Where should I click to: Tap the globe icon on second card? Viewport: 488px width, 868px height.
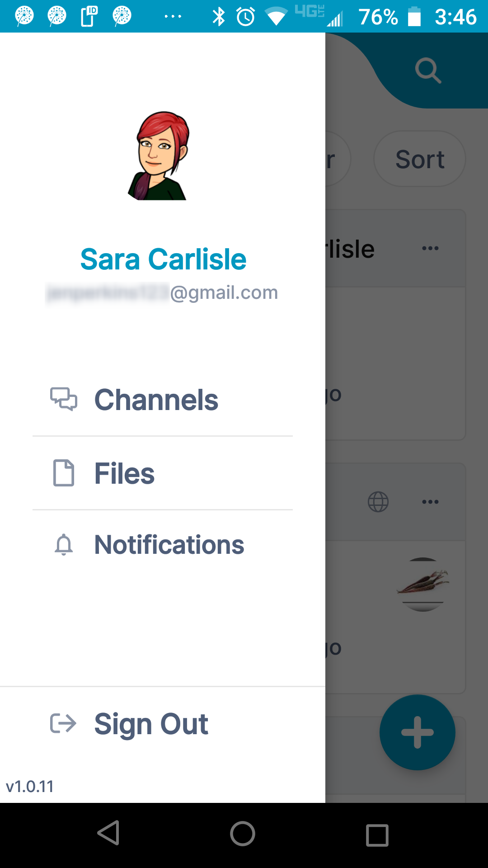click(378, 502)
